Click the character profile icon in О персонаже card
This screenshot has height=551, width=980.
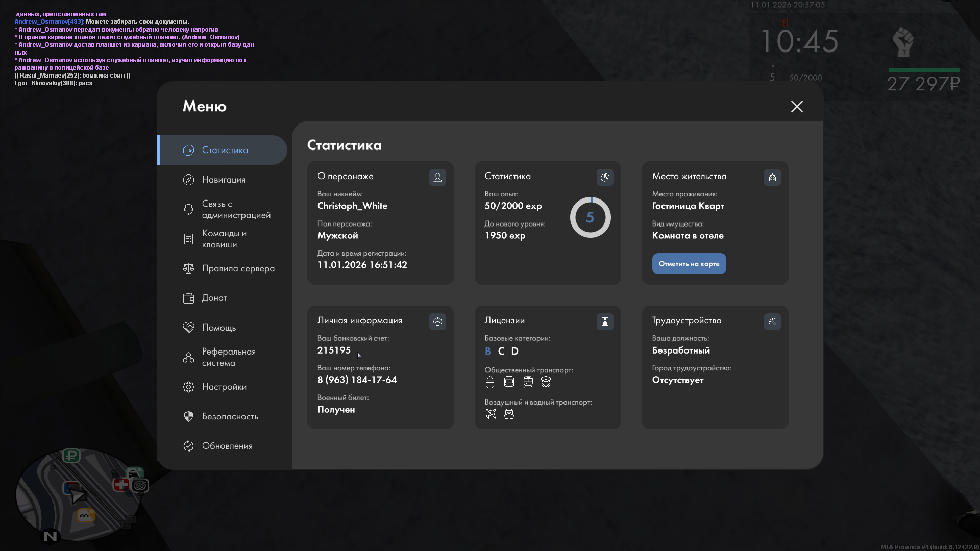click(437, 177)
